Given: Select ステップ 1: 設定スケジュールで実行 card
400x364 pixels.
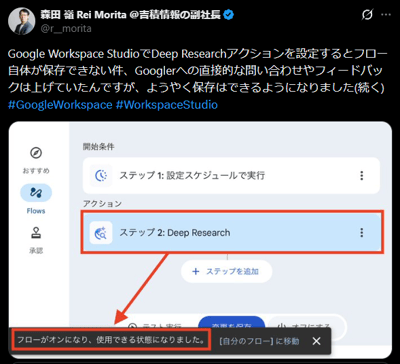Looking at the screenshot, I should tap(231, 175).
